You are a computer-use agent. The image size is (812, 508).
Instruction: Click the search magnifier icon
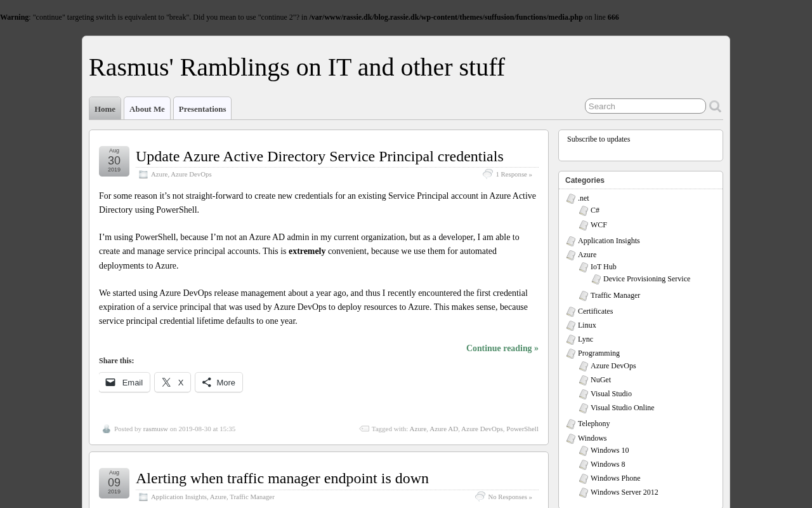click(x=715, y=107)
